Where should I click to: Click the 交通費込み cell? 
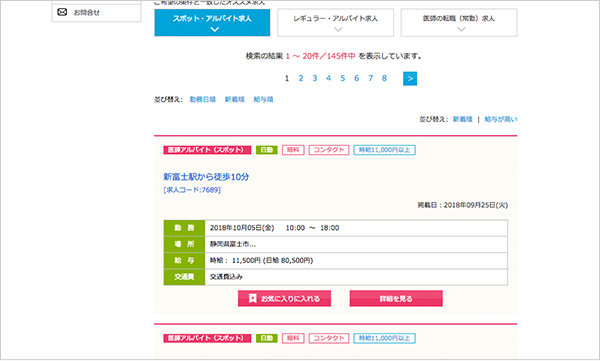[356, 277]
